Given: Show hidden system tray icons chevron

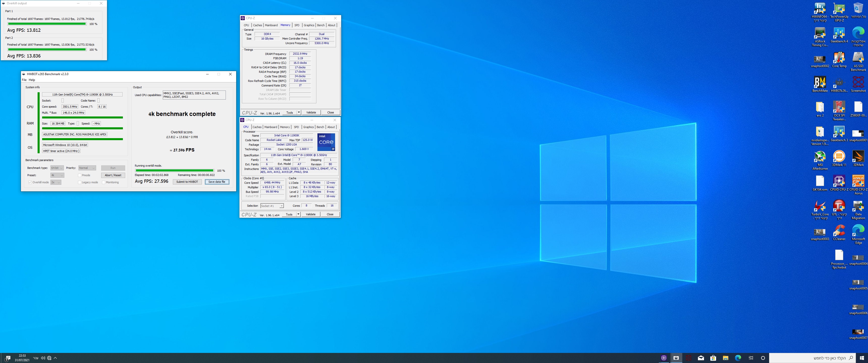Looking at the screenshot, I should [x=55, y=358].
